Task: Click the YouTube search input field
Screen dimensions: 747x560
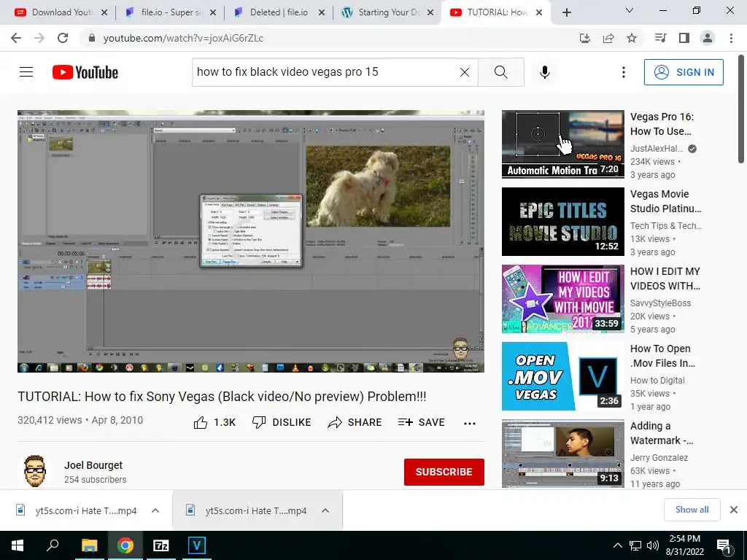Action: (326, 72)
